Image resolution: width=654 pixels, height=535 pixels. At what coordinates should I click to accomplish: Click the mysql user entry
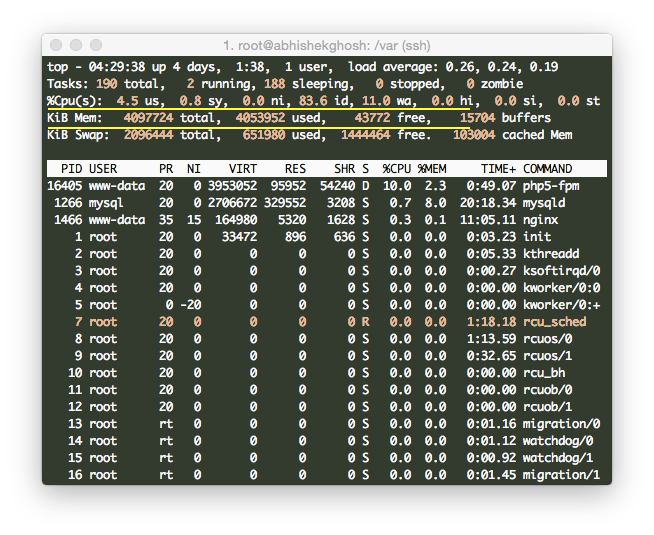(106, 203)
